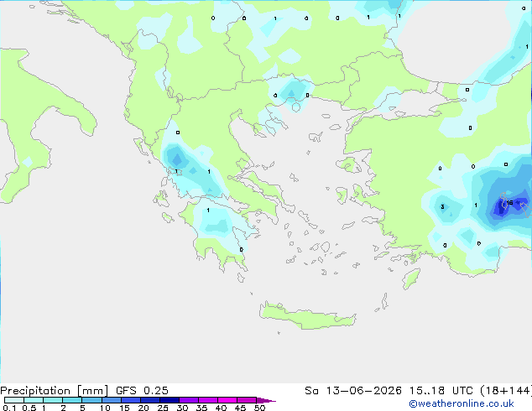Click the dark blue precipitation maximum near '16'
Screen dimensions: 532x411
click(x=501, y=207)
